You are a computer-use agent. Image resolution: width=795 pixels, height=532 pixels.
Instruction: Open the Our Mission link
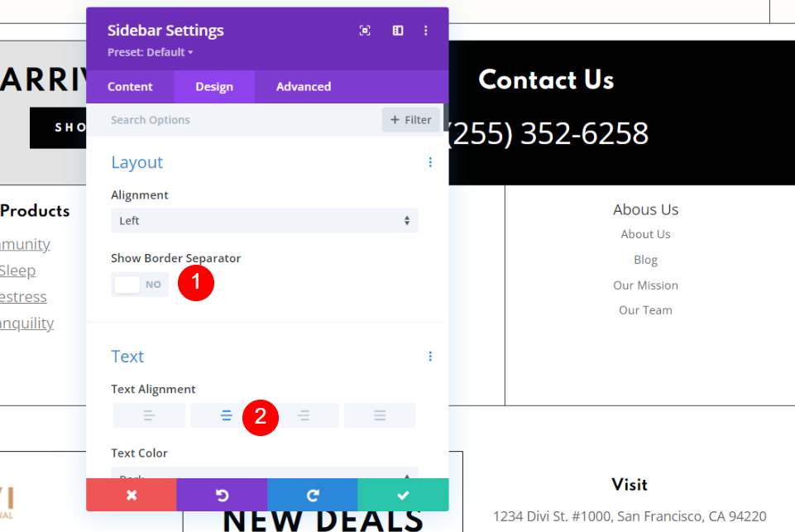[x=645, y=285]
